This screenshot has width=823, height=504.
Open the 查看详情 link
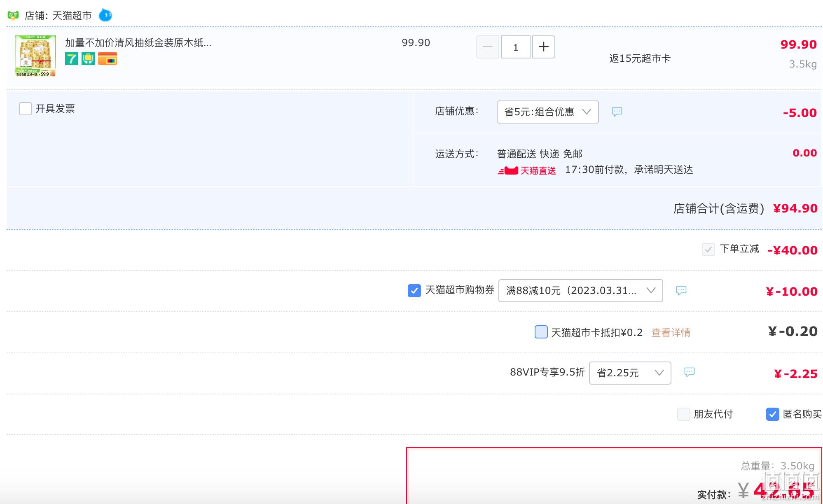[671, 332]
